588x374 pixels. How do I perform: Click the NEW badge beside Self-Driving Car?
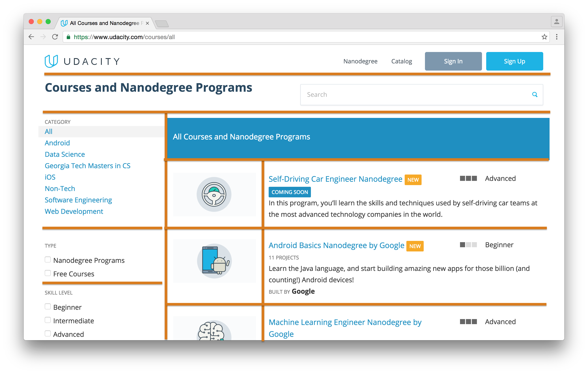413,180
